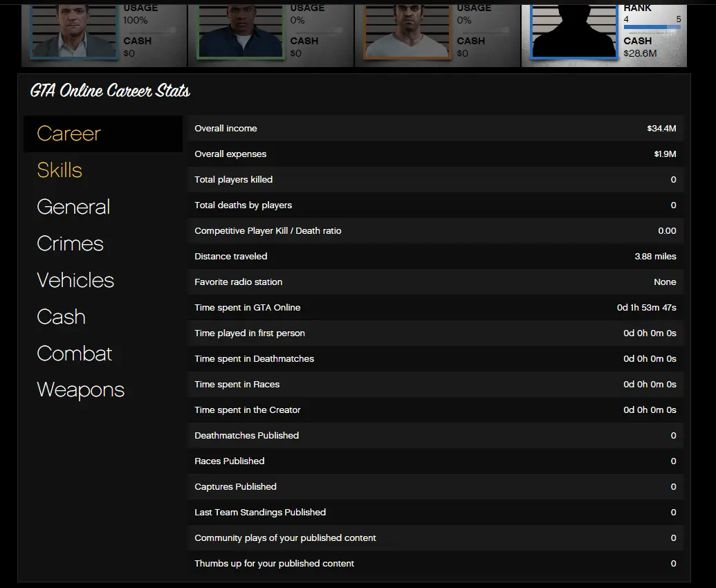Click the Overall income row
The width and height of the screenshot is (716, 588).
(x=436, y=128)
